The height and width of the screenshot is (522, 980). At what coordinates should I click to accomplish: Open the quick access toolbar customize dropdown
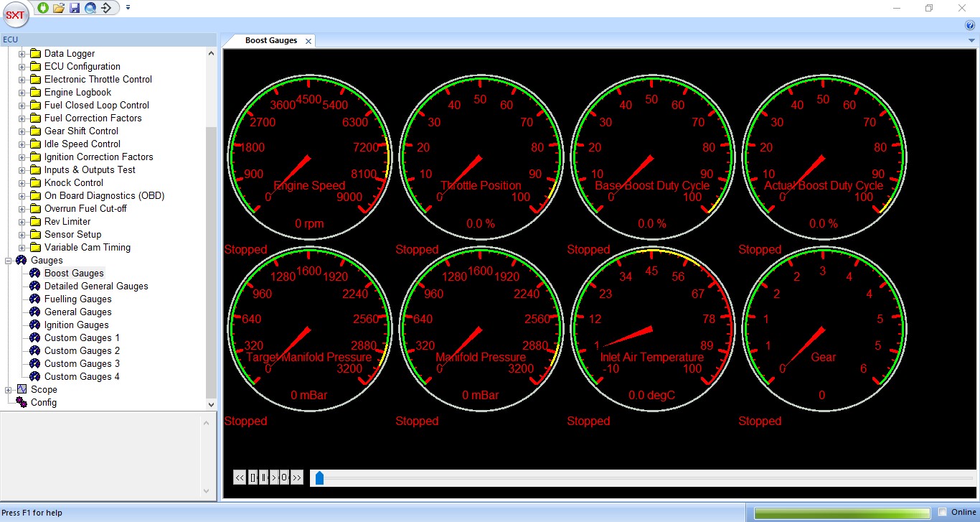(128, 8)
